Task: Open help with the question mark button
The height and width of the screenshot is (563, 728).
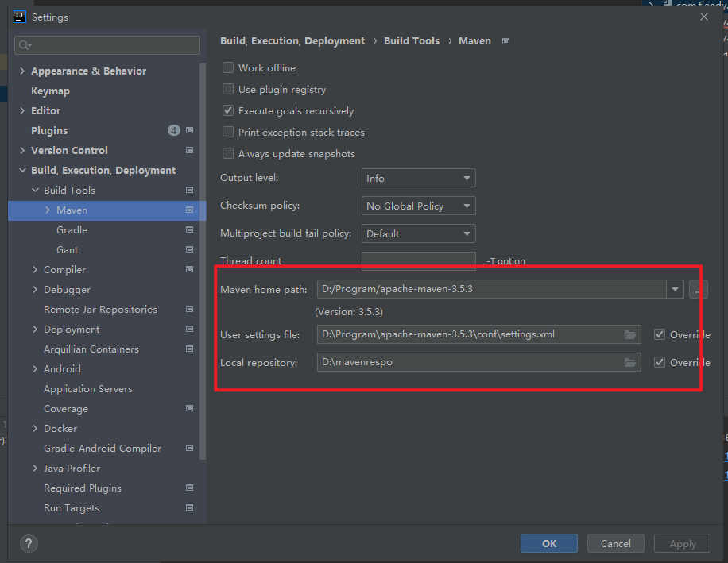Action: 29,543
